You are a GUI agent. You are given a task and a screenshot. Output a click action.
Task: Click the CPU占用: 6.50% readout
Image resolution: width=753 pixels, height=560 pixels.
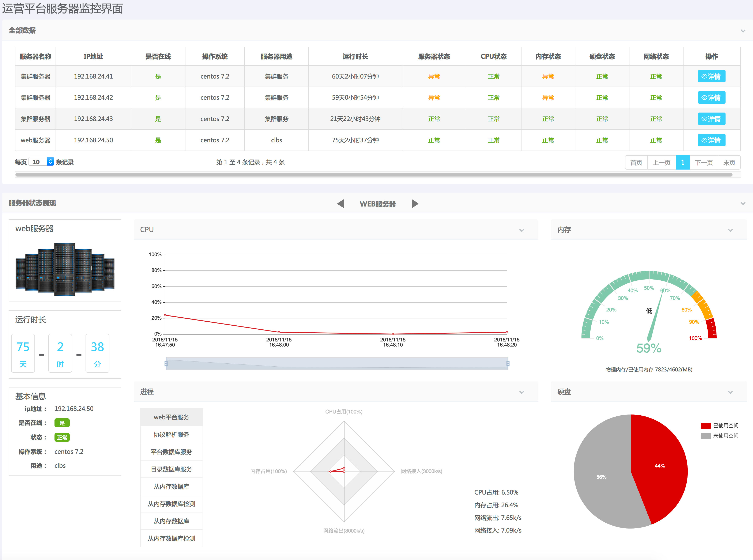click(x=496, y=492)
